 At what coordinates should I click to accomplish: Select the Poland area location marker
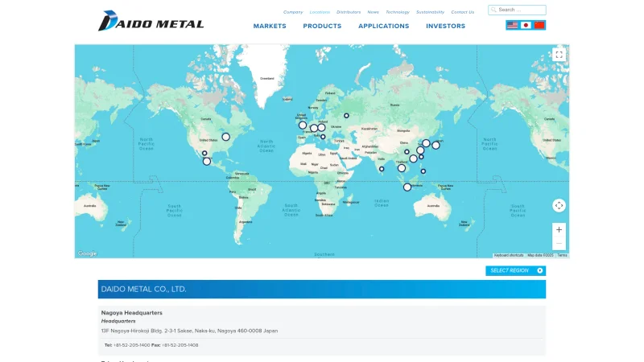[321, 128]
